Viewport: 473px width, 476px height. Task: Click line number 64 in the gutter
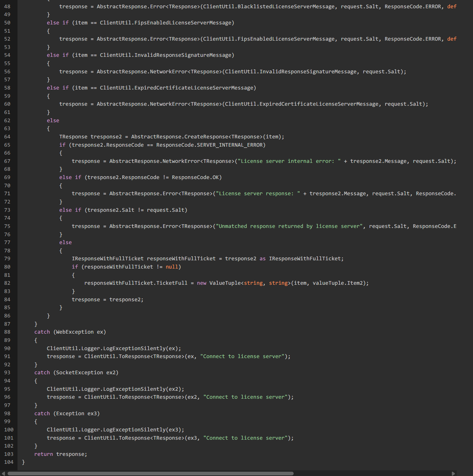(x=7, y=137)
